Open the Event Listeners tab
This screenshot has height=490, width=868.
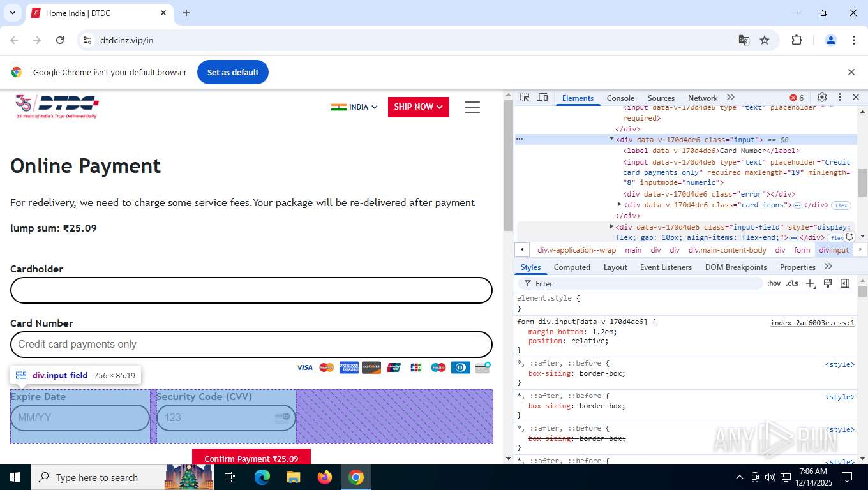pyautogui.click(x=666, y=267)
